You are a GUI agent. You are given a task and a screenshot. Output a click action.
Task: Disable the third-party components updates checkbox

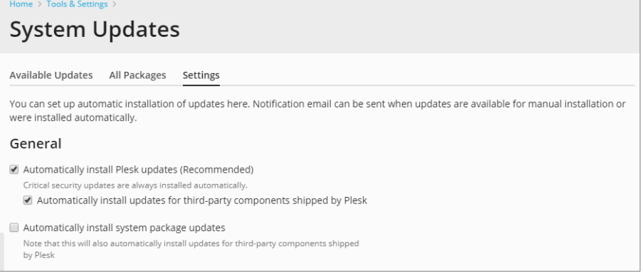(28, 200)
